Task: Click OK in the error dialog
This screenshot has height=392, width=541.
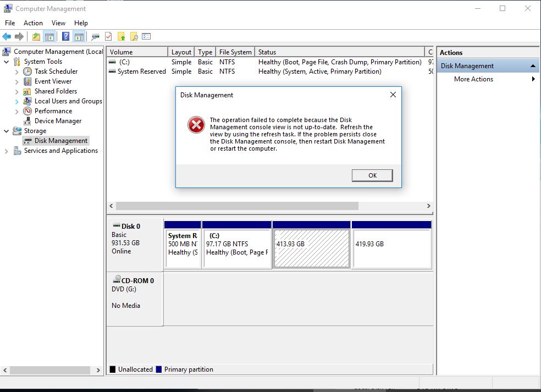Action: [x=372, y=175]
